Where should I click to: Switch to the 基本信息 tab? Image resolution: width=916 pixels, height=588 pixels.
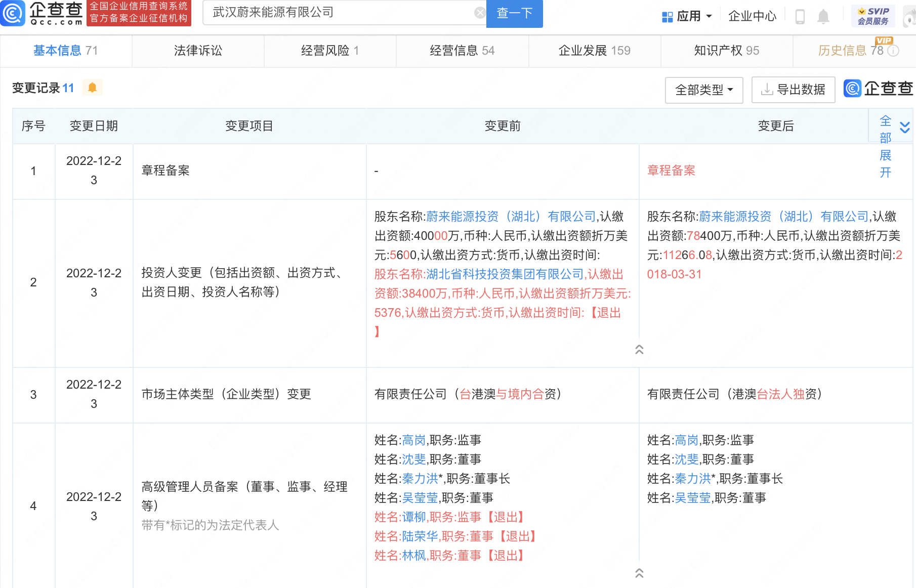pyautogui.click(x=66, y=51)
